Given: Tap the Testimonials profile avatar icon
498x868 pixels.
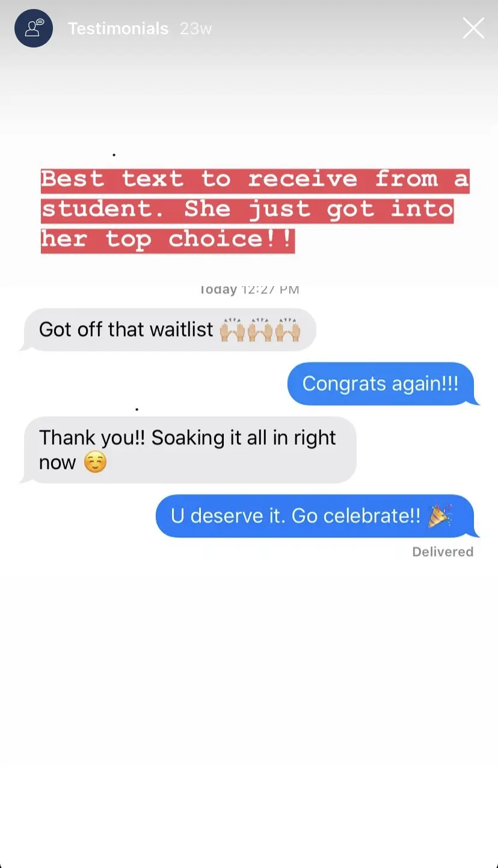Looking at the screenshot, I should 34,28.
